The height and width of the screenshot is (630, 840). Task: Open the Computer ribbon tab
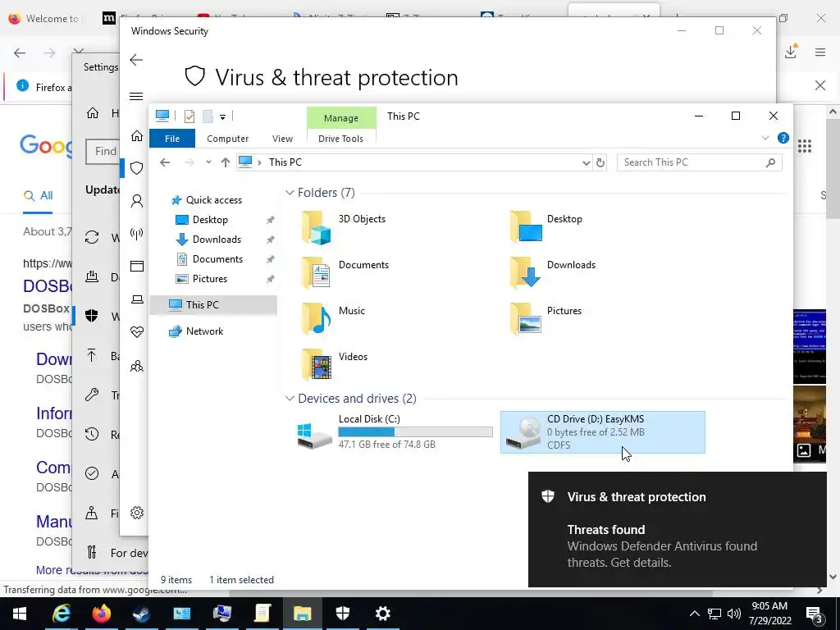pos(228,138)
